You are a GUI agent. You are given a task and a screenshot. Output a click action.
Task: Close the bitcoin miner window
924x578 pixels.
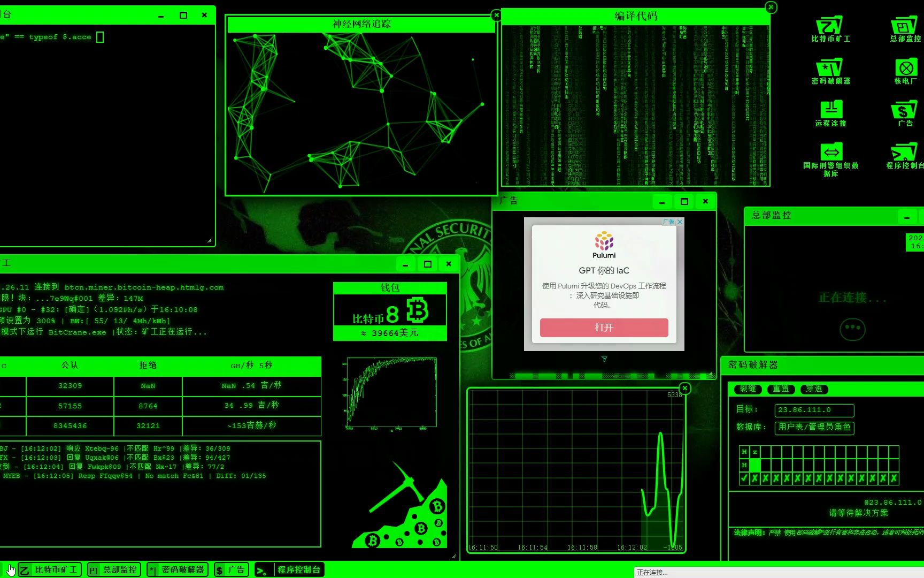[x=449, y=264]
